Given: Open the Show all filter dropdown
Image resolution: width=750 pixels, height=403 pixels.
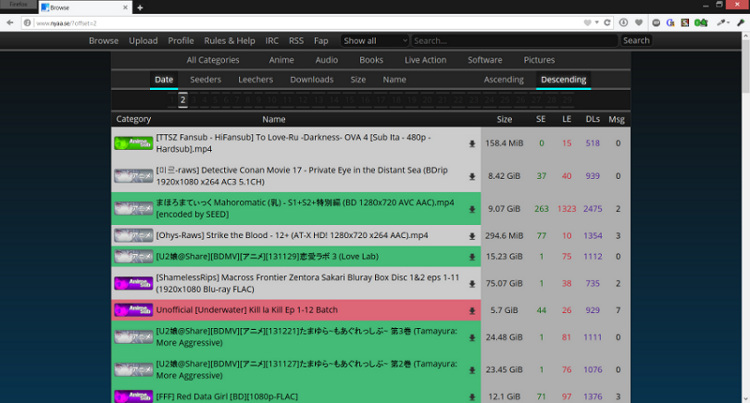Looking at the screenshot, I should tap(375, 41).
